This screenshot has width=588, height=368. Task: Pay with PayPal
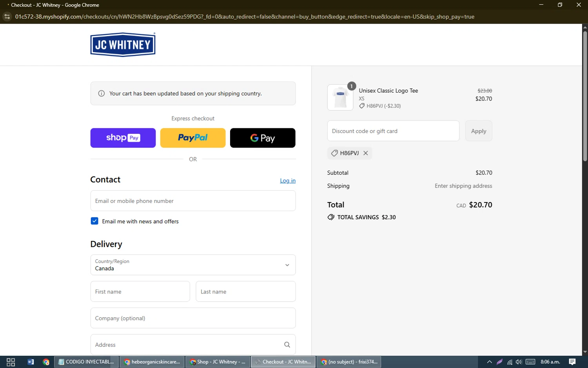pyautogui.click(x=193, y=138)
